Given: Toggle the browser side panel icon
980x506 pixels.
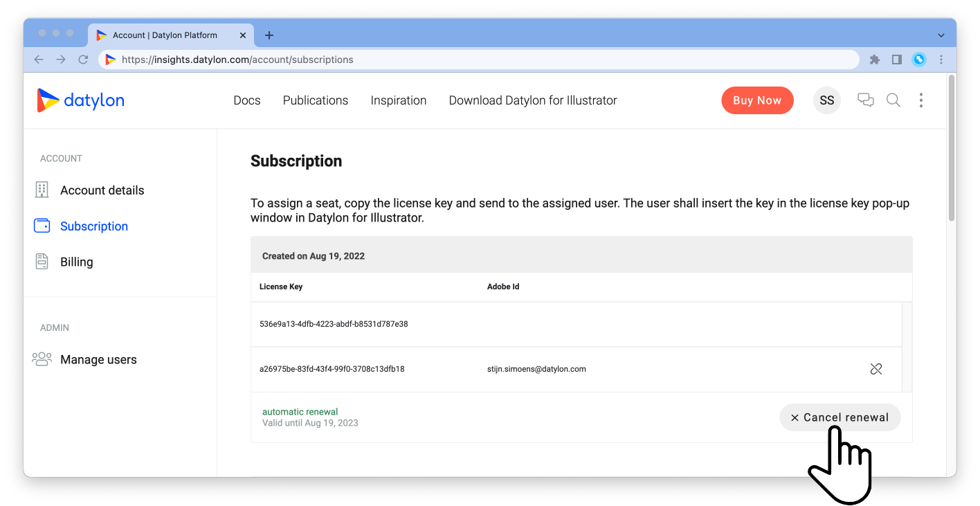Looking at the screenshot, I should click(x=897, y=60).
